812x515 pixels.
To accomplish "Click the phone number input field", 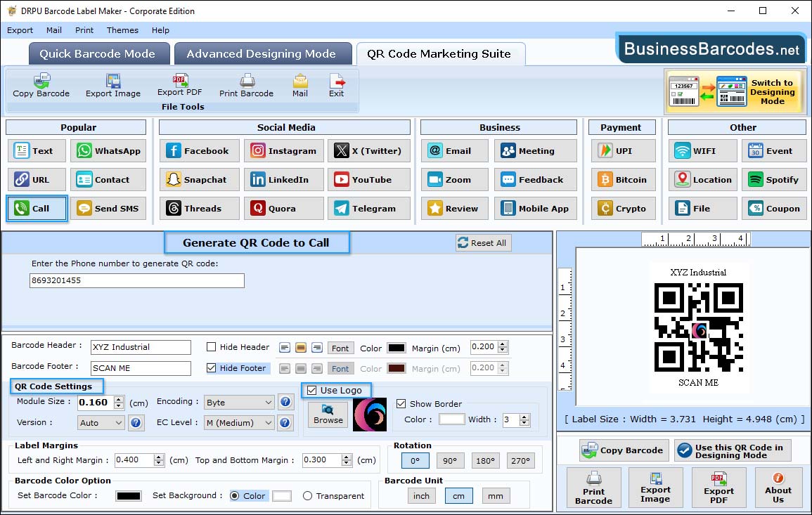I will [x=136, y=280].
